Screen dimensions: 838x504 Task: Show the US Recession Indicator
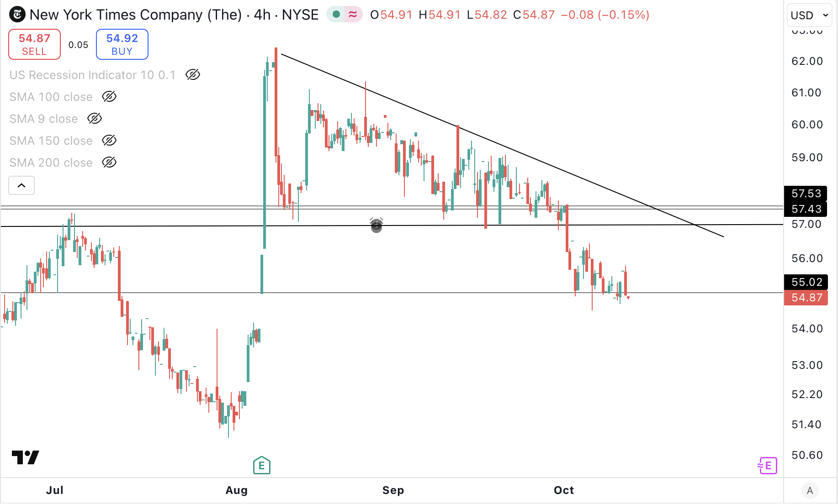[x=193, y=75]
